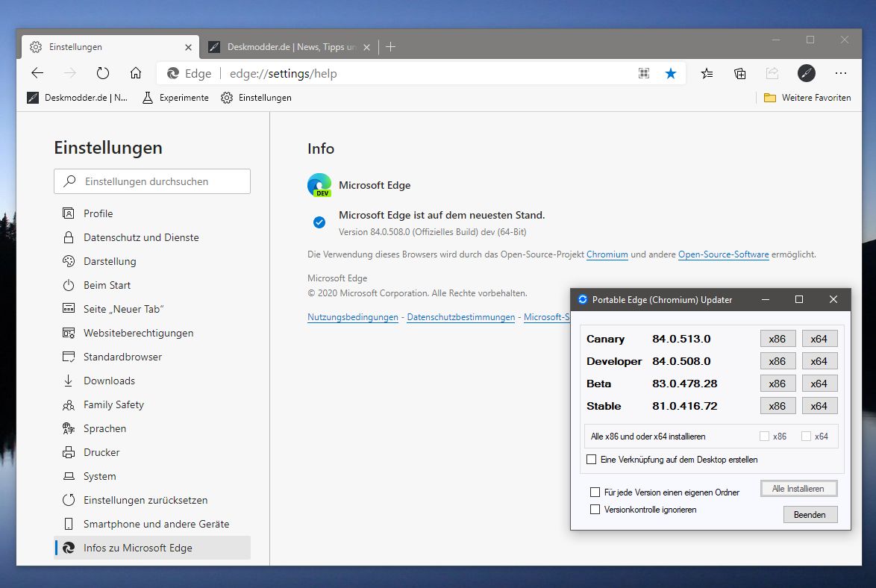Click the profile avatar icon
The height and width of the screenshot is (588, 876).
(806, 73)
